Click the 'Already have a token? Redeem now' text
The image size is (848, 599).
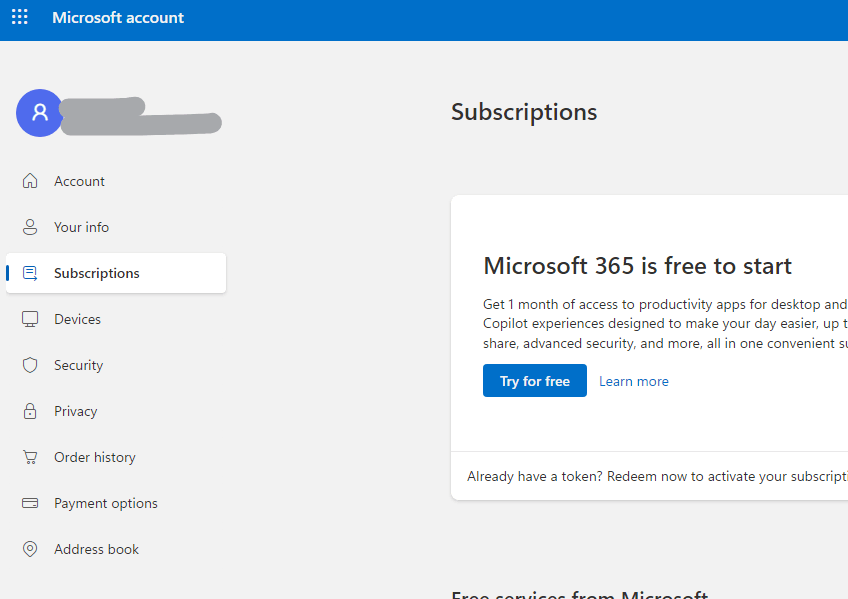[657, 476]
